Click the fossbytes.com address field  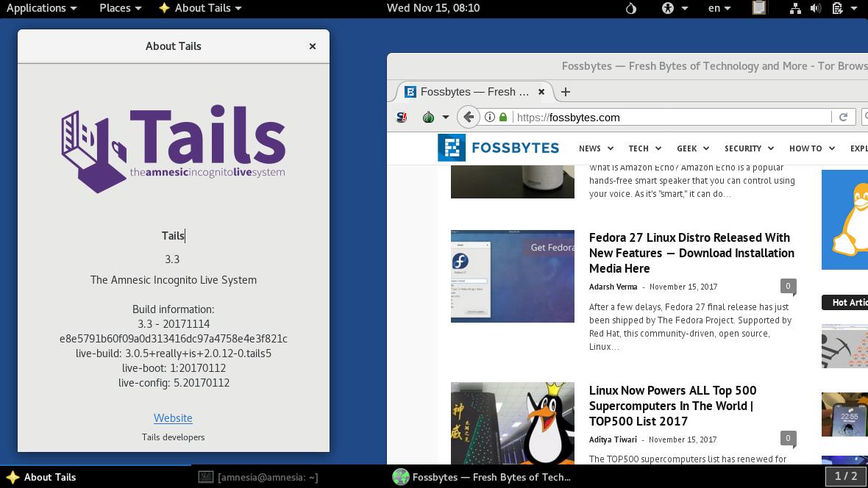[672, 118]
